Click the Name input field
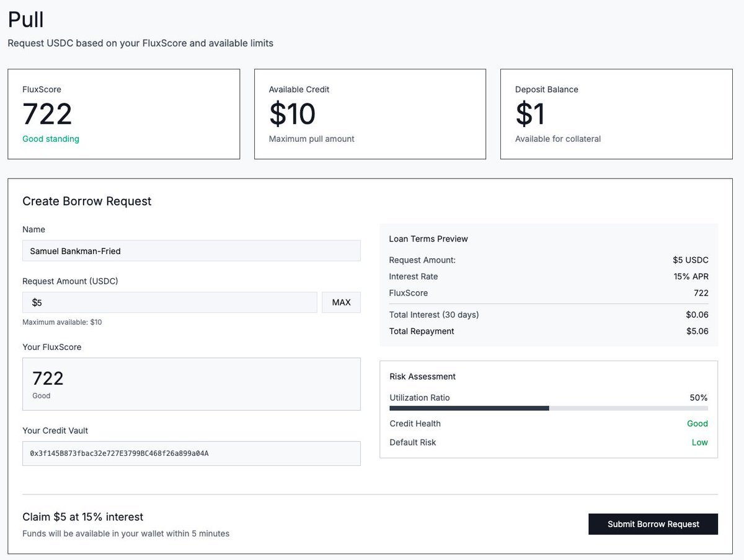 coord(191,250)
